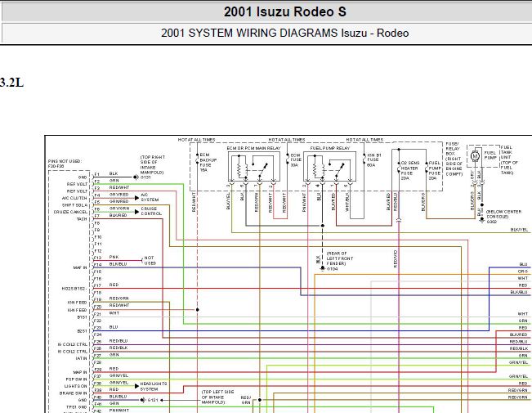532x413 pixels.
Task: Click the "PSP SW IN" pin label
Action: pyautogui.click(x=76, y=379)
